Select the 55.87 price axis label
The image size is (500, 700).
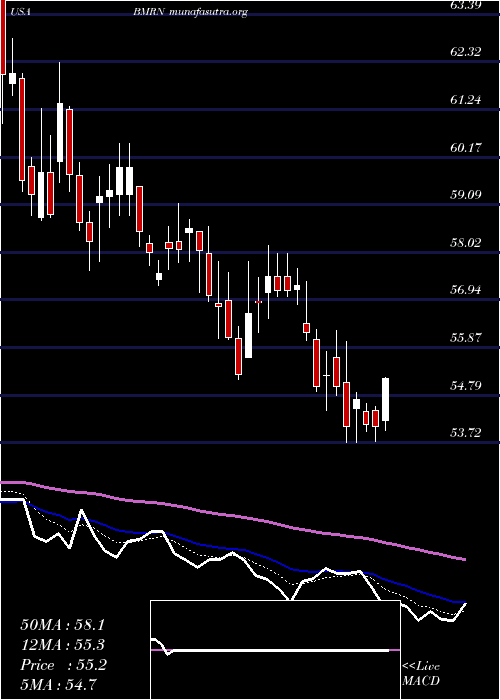(465, 338)
